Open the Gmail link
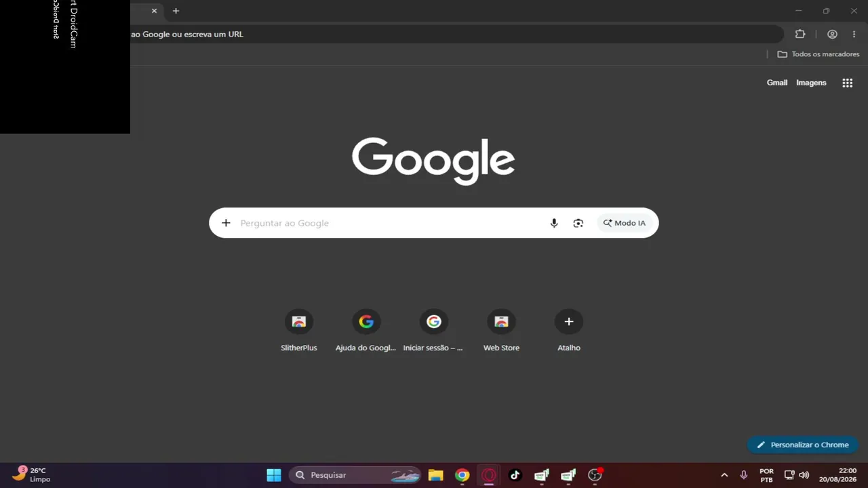This screenshot has height=488, width=868. pyautogui.click(x=777, y=83)
